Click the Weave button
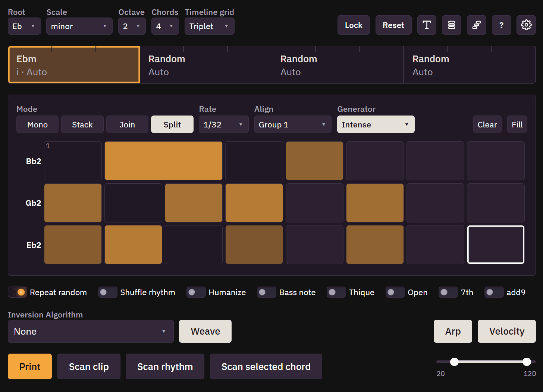Screen dimensions: 543x392 [205, 331]
